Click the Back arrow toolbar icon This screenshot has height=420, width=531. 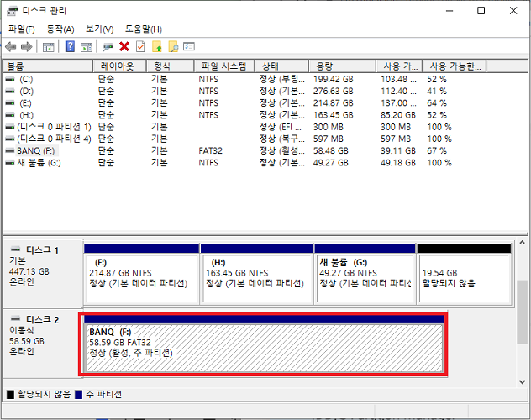pos(11,47)
